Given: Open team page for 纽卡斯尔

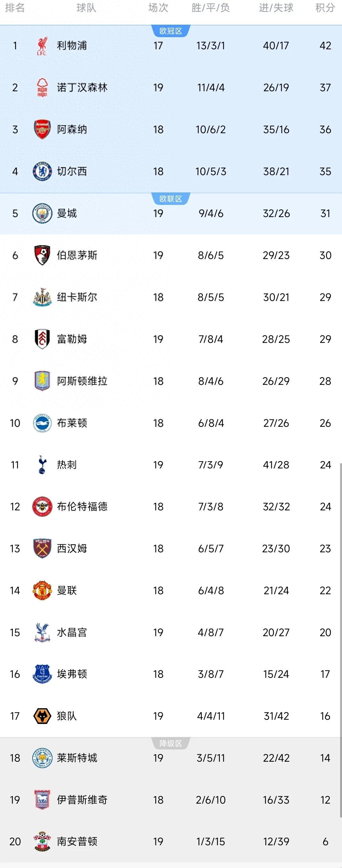Looking at the screenshot, I should click(77, 297).
